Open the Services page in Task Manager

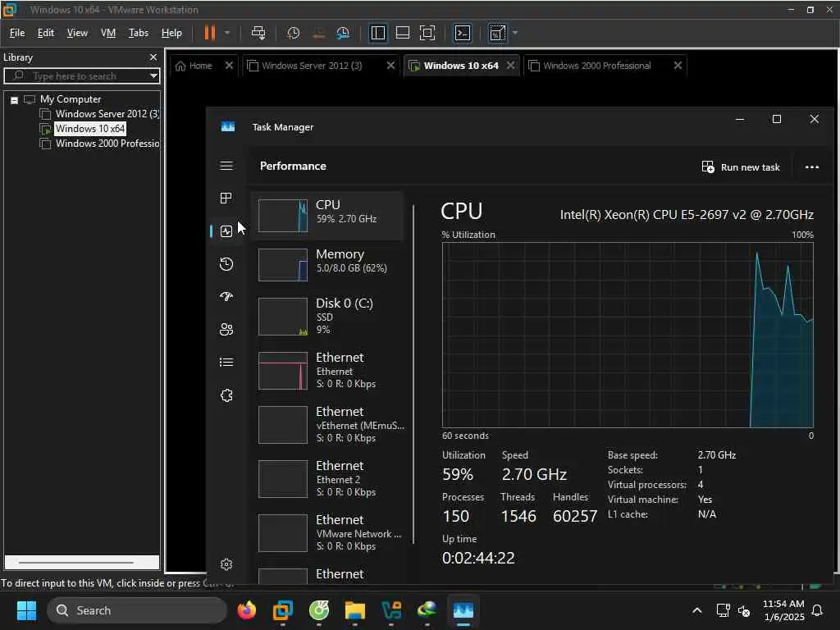click(x=226, y=395)
